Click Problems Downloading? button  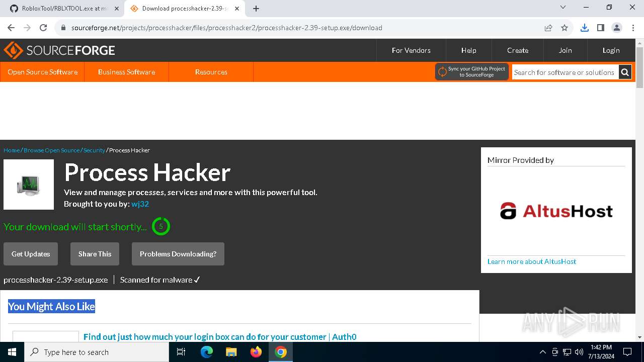(178, 254)
